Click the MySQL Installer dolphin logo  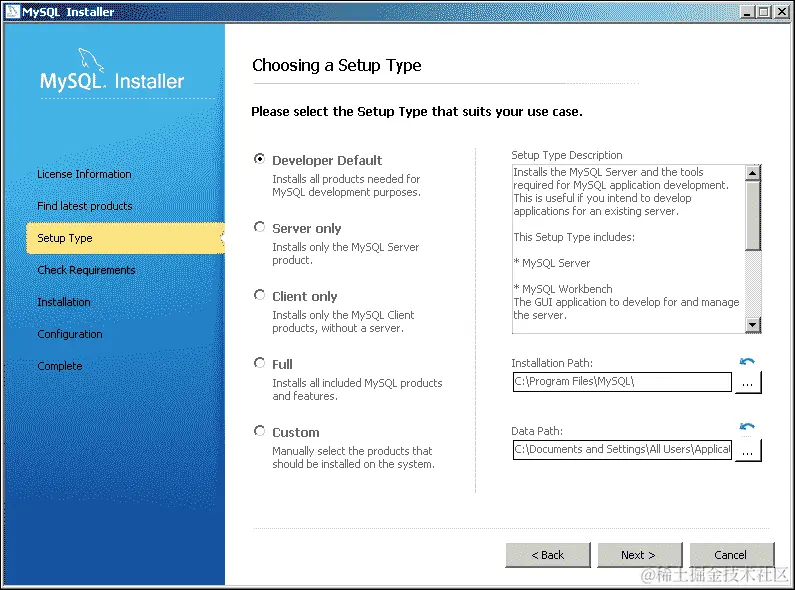pyautogui.click(x=91, y=60)
